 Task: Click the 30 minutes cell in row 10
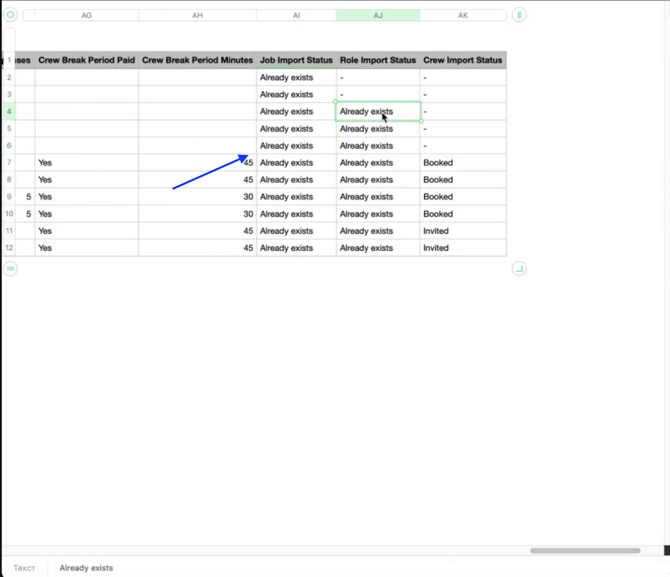[197, 214]
